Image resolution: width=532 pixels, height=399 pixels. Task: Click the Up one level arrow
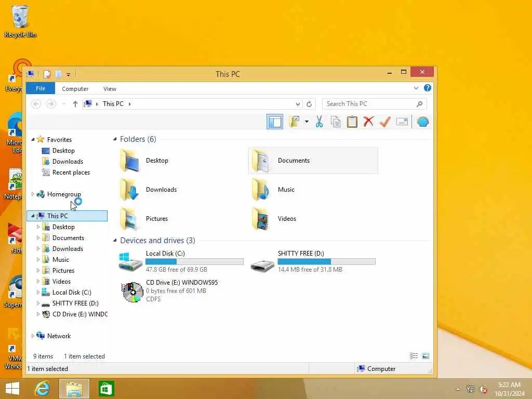(x=75, y=104)
